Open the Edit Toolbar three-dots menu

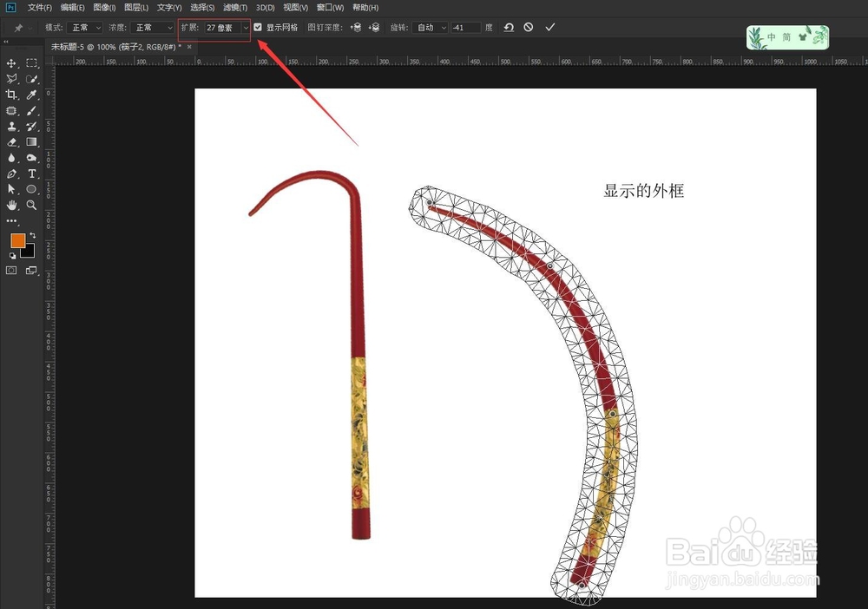(x=11, y=220)
